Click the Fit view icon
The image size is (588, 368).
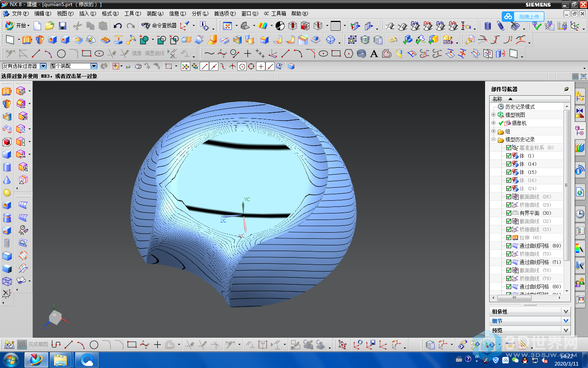227,26
